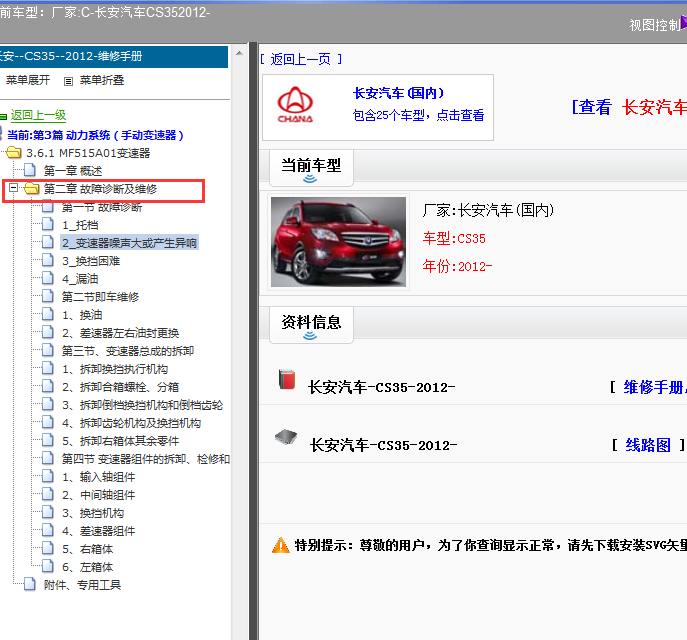The height and width of the screenshot is (640, 687).
Task: Click the 返回上一级 link
Action: (x=38, y=115)
